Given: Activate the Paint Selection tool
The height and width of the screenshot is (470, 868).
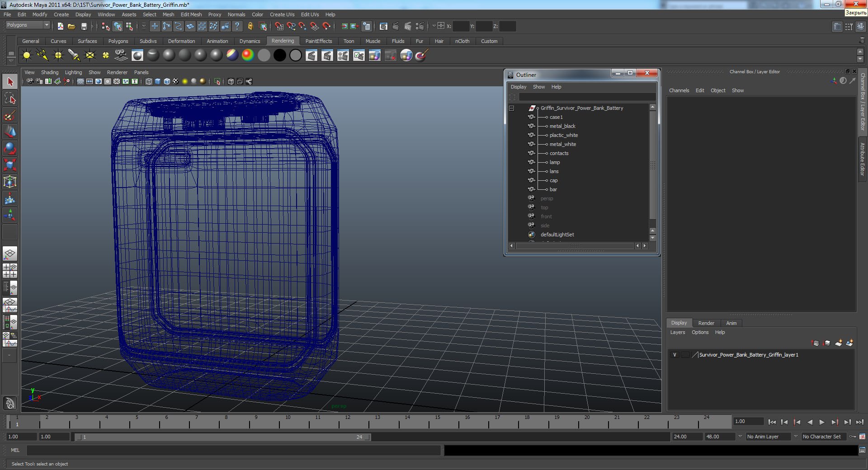Looking at the screenshot, I should pos(10,115).
